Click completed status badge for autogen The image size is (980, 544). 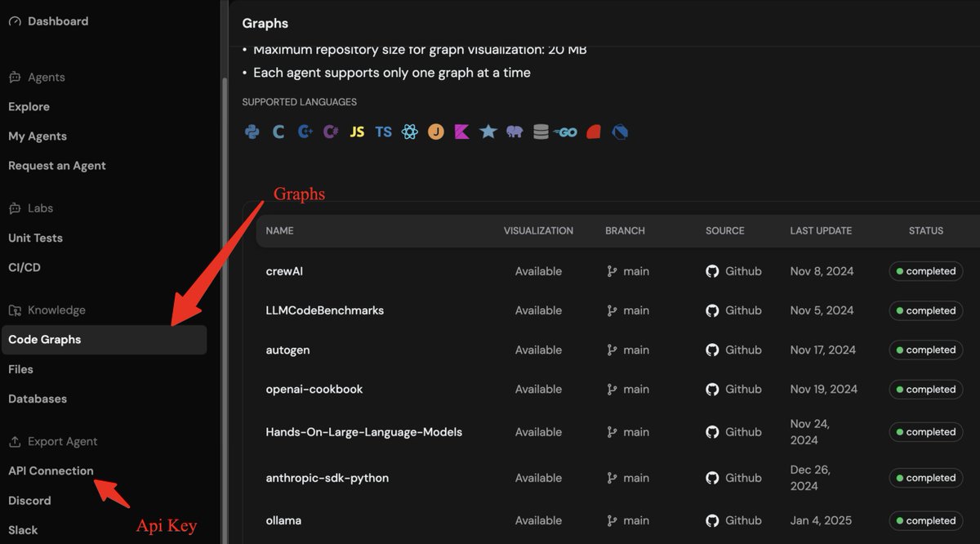click(926, 350)
